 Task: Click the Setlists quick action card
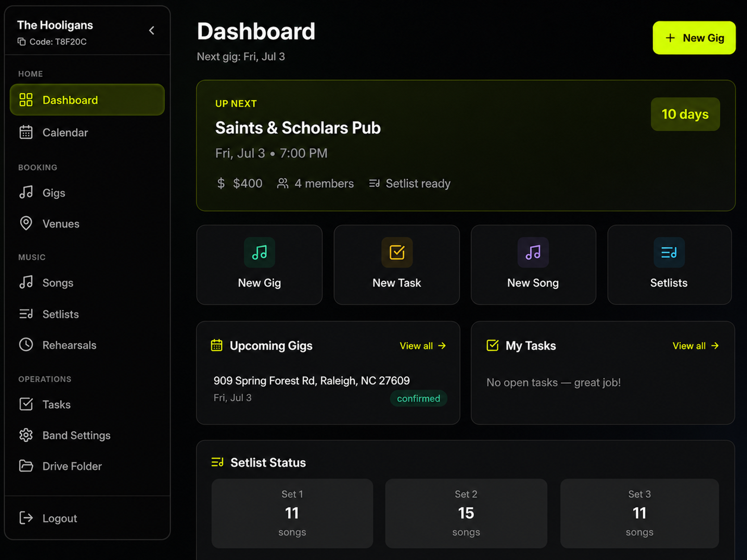coord(669,265)
